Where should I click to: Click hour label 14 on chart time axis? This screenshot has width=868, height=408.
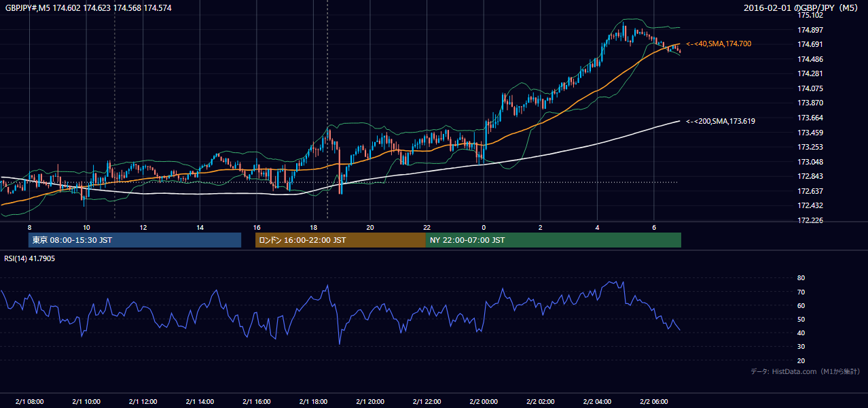click(200, 227)
